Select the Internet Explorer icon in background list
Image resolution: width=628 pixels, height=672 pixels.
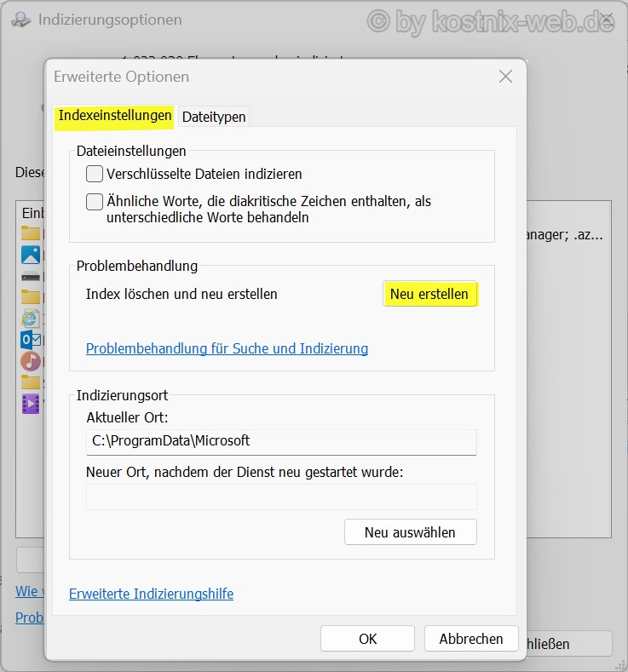pos(31,319)
